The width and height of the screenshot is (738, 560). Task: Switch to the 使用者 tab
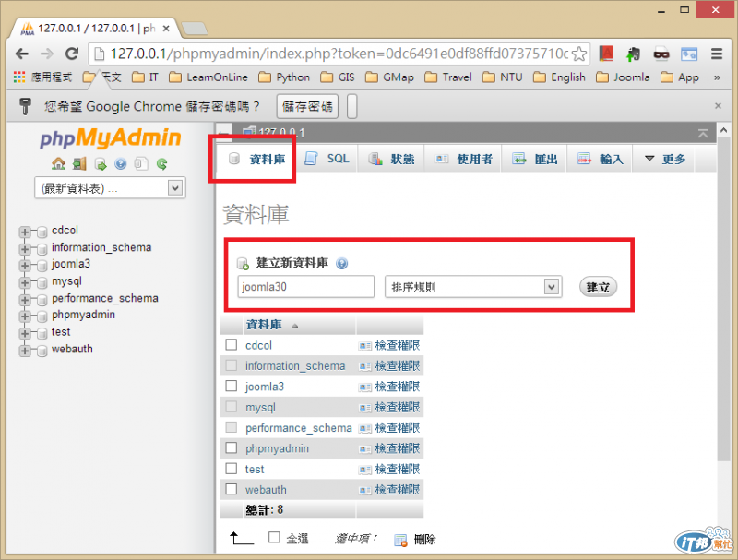pos(463,159)
